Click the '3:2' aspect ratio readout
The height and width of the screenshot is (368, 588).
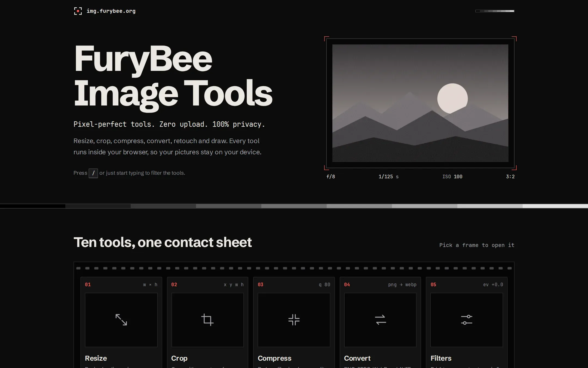(x=510, y=177)
